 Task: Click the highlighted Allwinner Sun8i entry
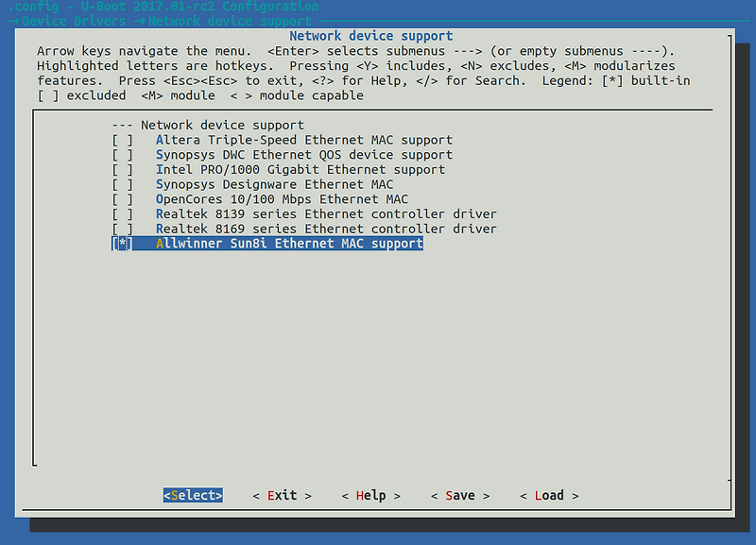tap(283, 243)
